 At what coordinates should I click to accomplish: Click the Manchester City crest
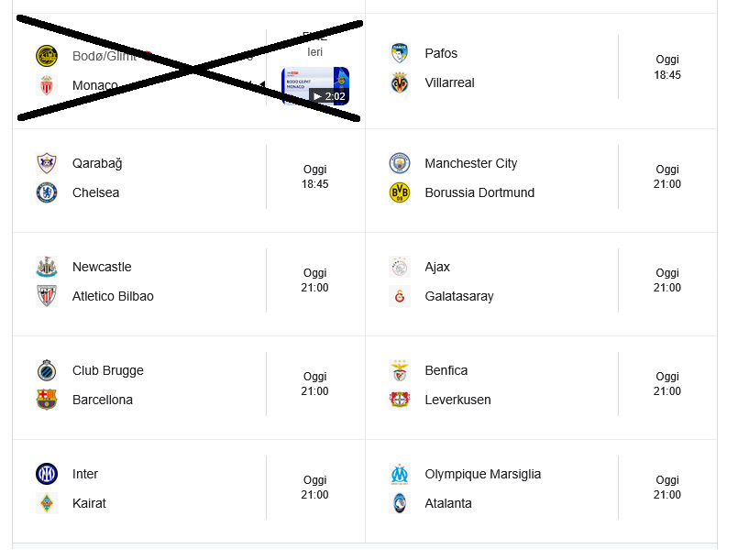[400, 163]
